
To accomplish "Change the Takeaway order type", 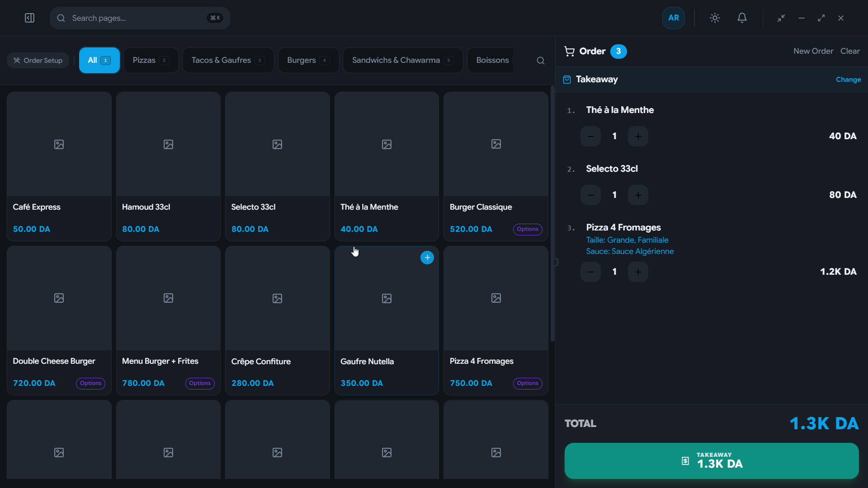I will coord(848,80).
